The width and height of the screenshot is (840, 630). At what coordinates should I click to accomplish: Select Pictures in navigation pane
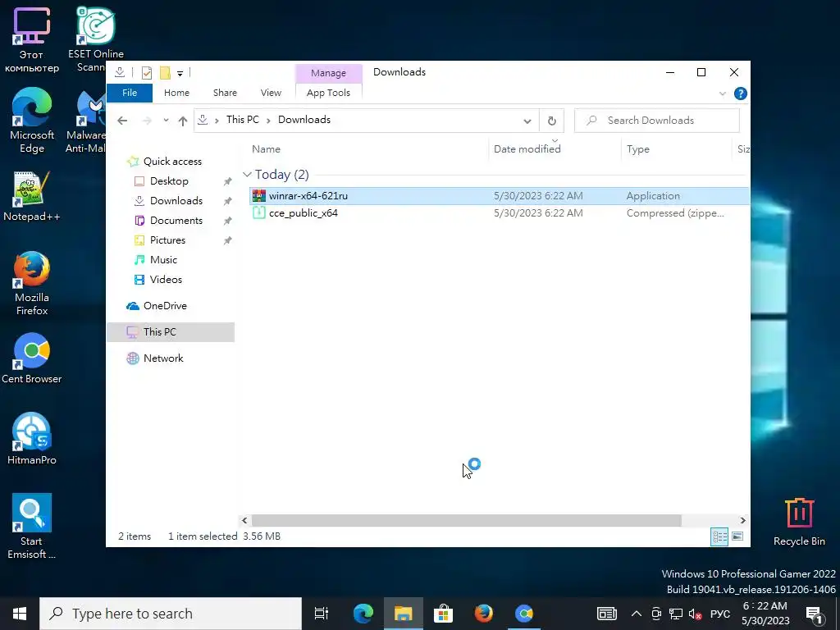pos(167,240)
